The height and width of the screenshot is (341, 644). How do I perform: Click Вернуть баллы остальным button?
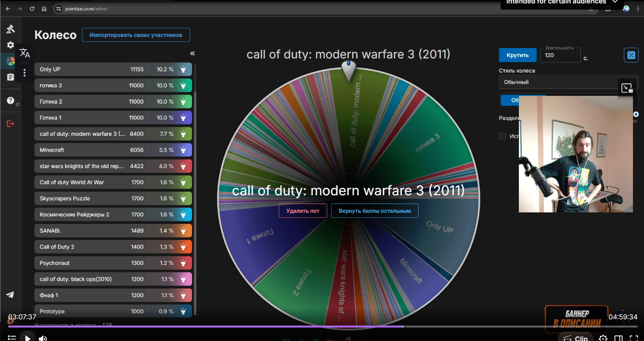pos(374,210)
